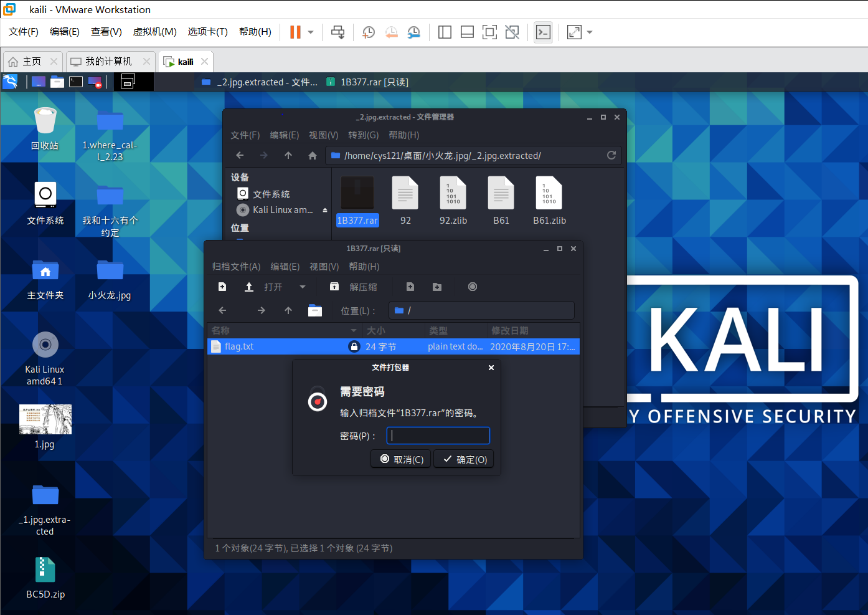Click the show desktop icon in Kali panel
This screenshot has width=868, height=615.
[x=39, y=82]
